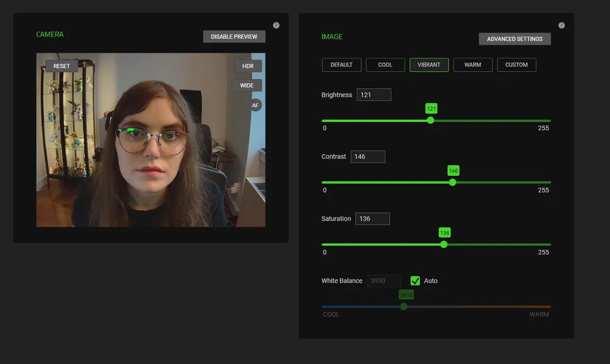Open Advanced Settings
Image resolution: width=610 pixels, height=364 pixels.
(x=514, y=39)
